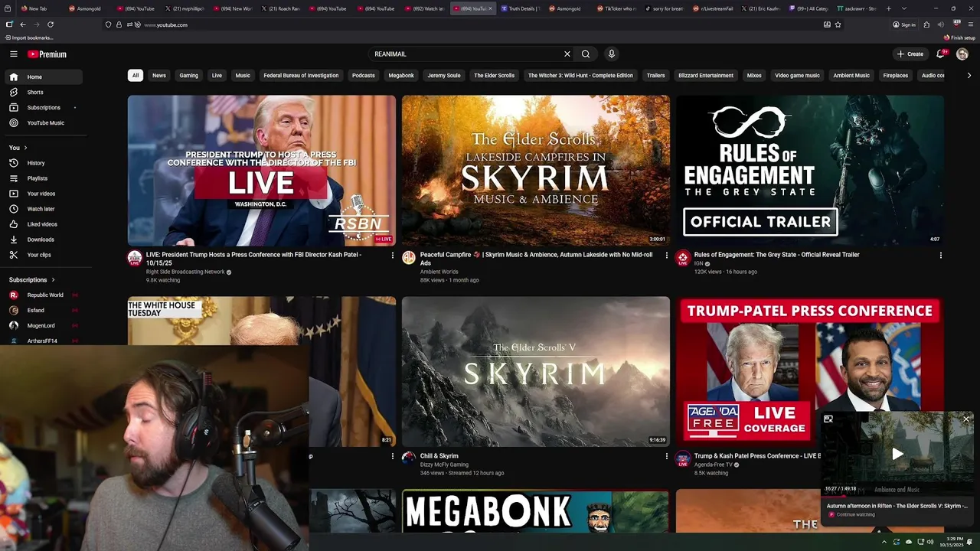980x551 pixels.
Task: Open Import bookmarks in the bookmarks bar
Action: point(29,37)
